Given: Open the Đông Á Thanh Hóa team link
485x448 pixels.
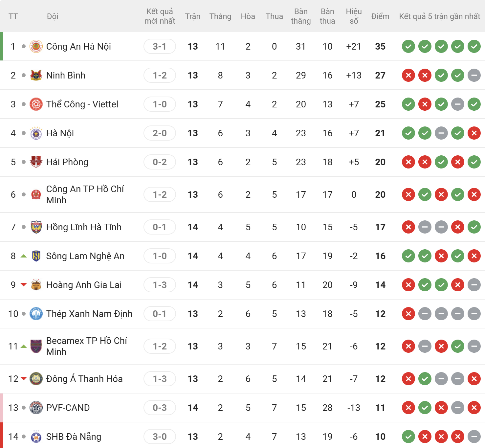Looking at the screenshot, I should point(84,379).
